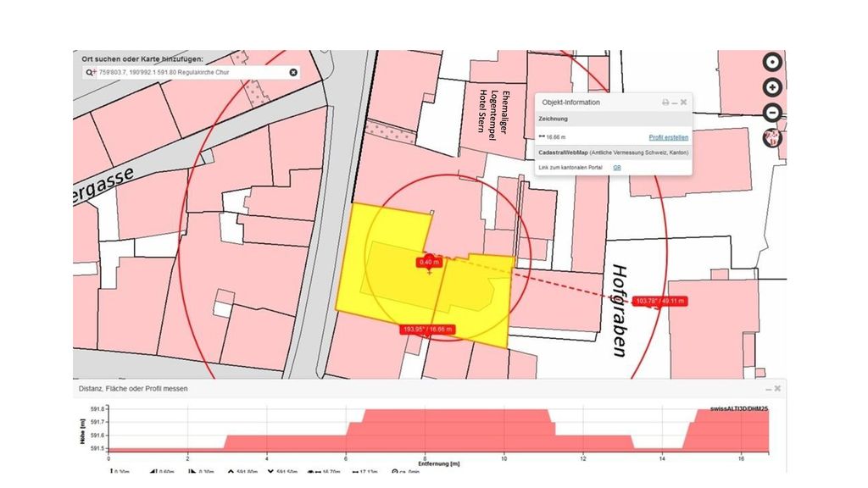Switch the background map via round thumbnail
The width and height of the screenshot is (868, 488).
771,137
